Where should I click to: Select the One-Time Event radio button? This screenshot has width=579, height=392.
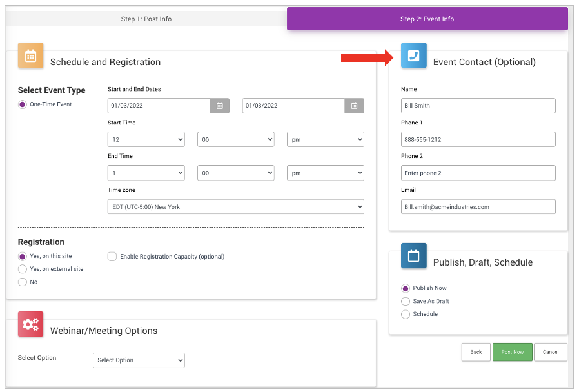coord(23,104)
